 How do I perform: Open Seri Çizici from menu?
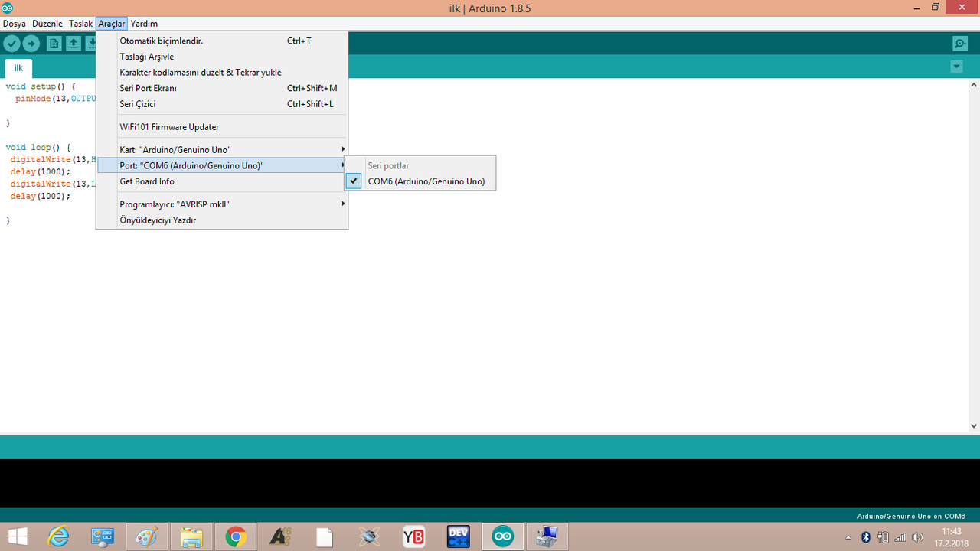point(222,103)
